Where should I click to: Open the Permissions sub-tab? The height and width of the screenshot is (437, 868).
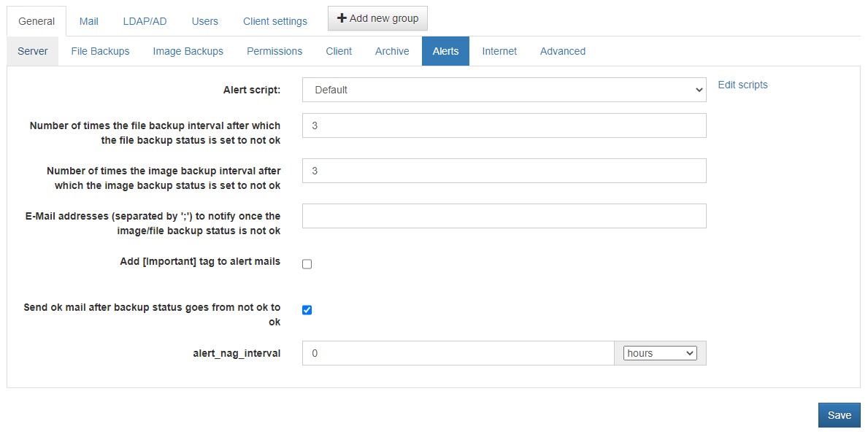pyautogui.click(x=274, y=52)
